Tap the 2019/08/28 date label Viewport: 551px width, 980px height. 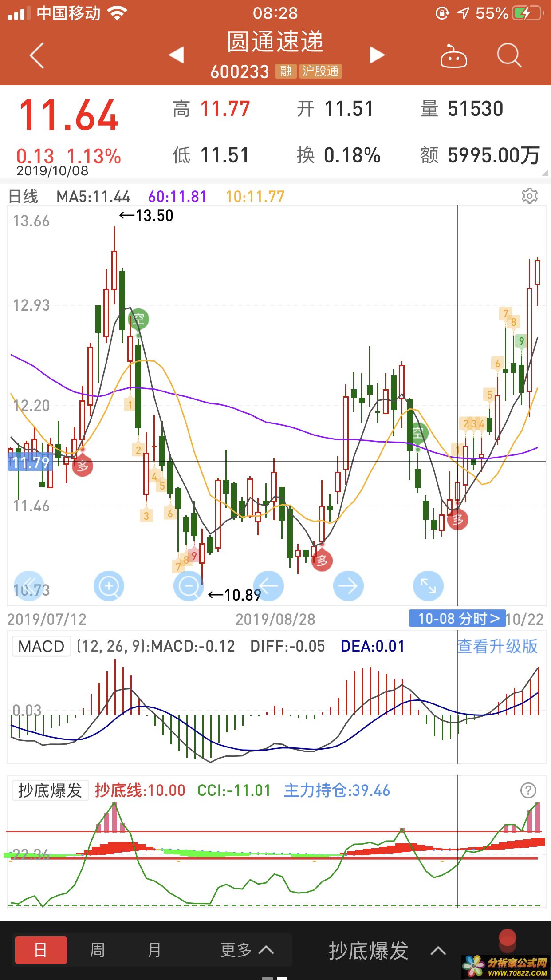(x=275, y=619)
